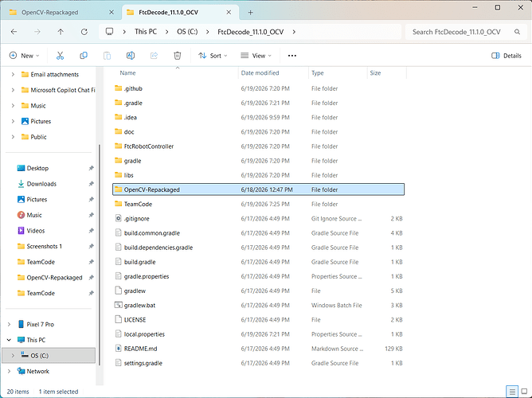Image resolution: width=532 pixels, height=398 pixels.
Task: Click the Cut scissors icon
Action: coord(60,56)
